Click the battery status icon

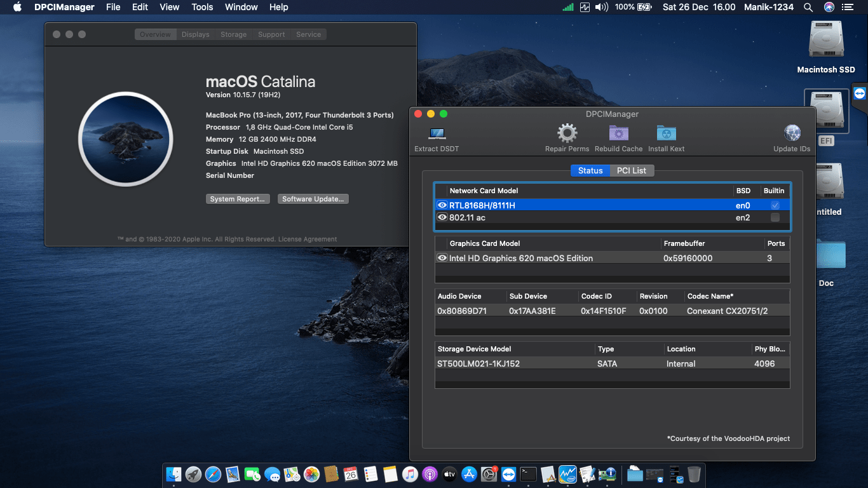(644, 7)
